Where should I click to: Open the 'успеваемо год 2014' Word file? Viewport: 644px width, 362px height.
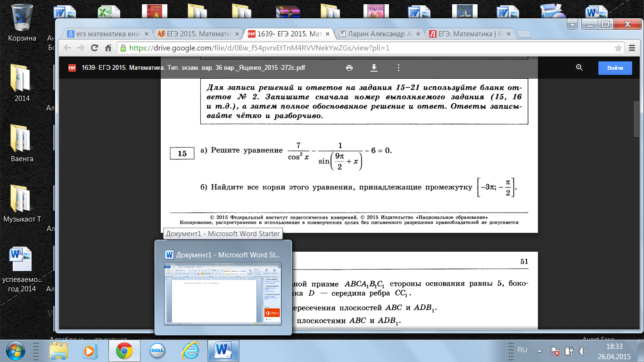tap(22, 269)
